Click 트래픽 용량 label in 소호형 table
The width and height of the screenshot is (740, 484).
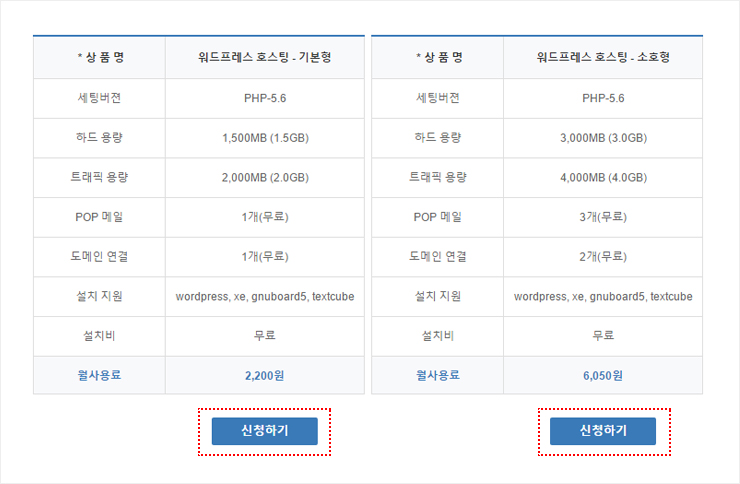coord(438,177)
